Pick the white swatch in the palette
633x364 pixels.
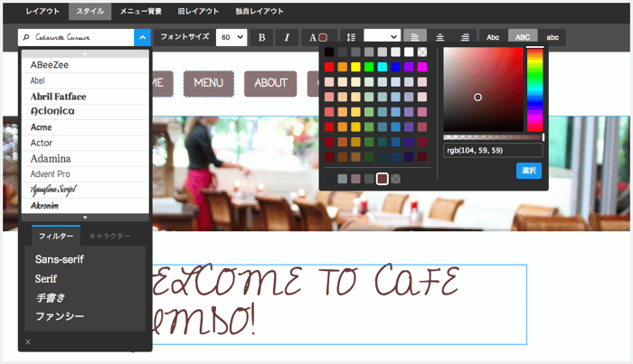(x=409, y=52)
